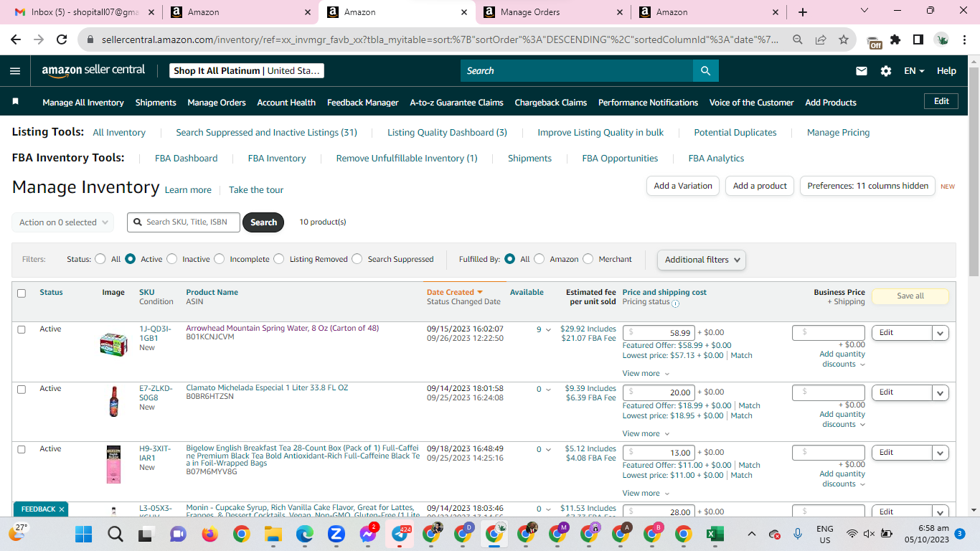Click the zoom magnifier icon in address bar
Viewport: 980px width, 551px height.
click(x=798, y=39)
